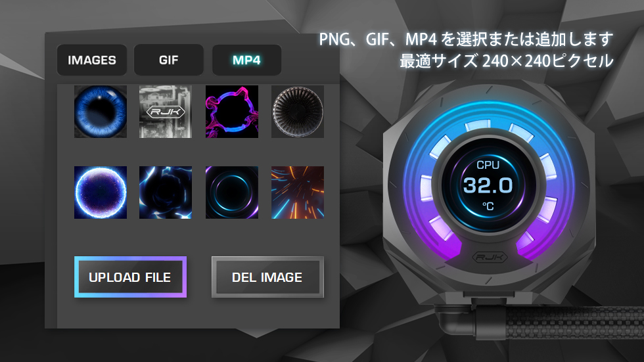
Task: Open the GIF tab
Action: point(169,60)
